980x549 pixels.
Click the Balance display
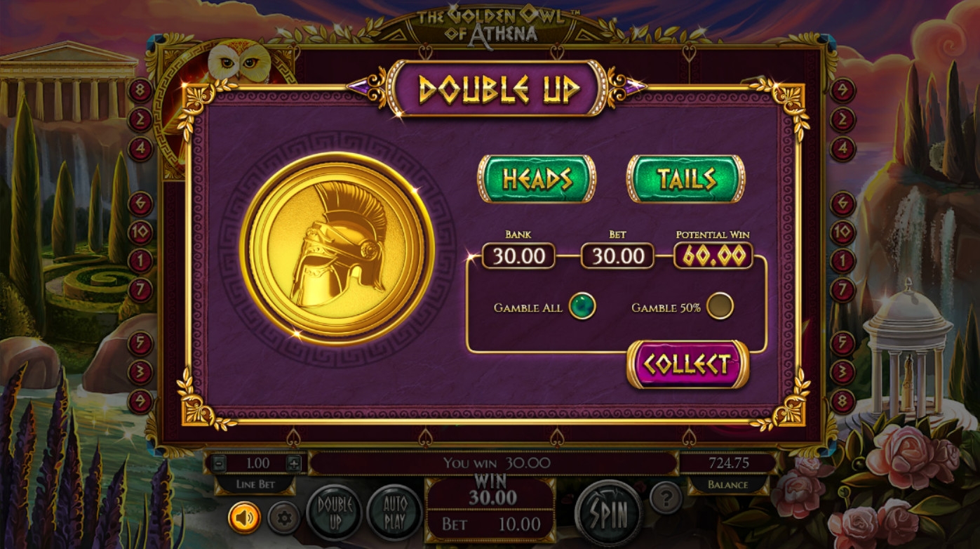pyautogui.click(x=727, y=464)
